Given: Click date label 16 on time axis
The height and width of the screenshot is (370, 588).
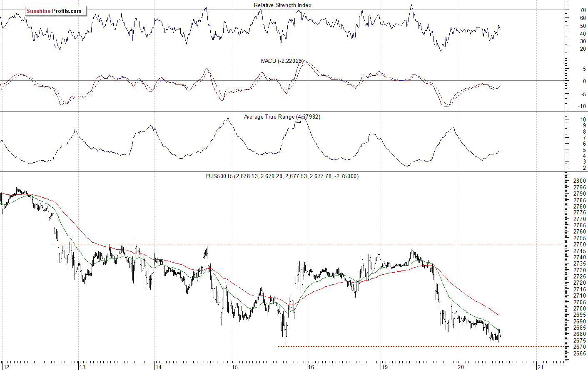Looking at the screenshot, I should 311,367.
